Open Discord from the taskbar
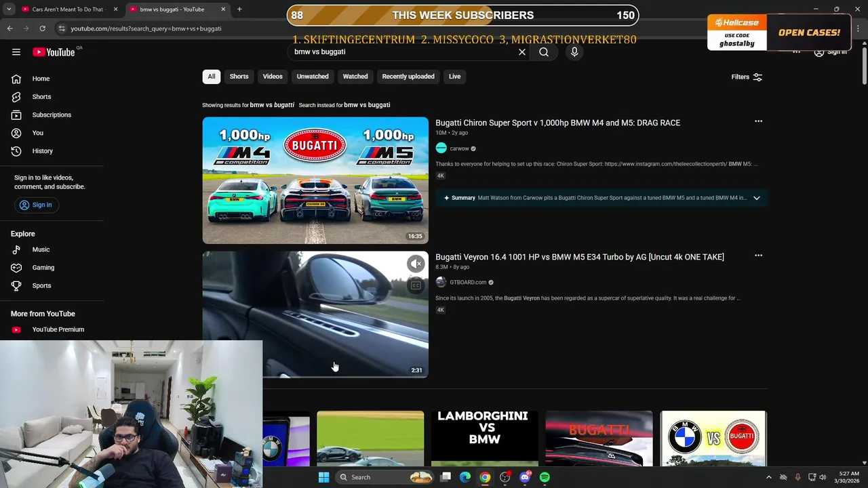This screenshot has width=868, height=488. tap(525, 477)
